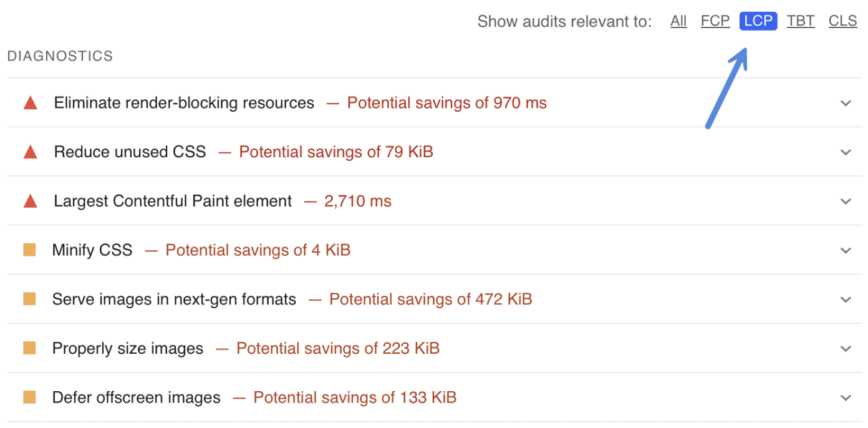This screenshot has height=428, width=868.
Task: Click the DIAGNOSTICS section heading
Action: 60,56
